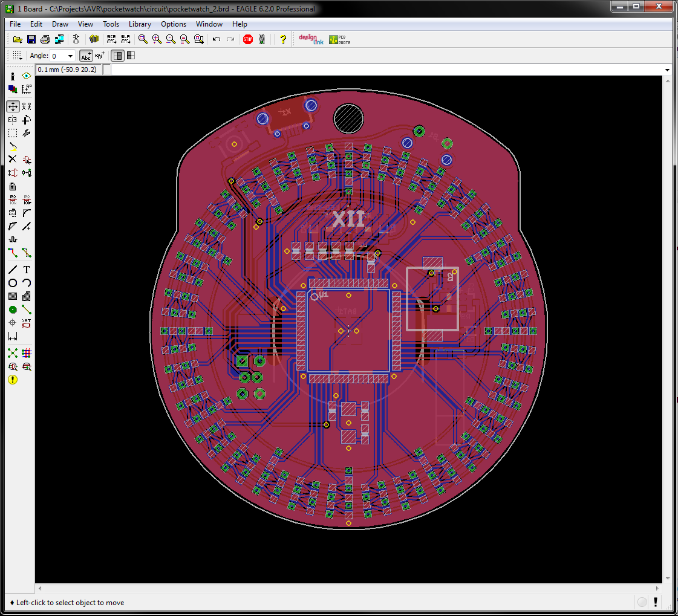Expand the grid dropdown button
This screenshot has height=616, width=678.
(x=17, y=56)
